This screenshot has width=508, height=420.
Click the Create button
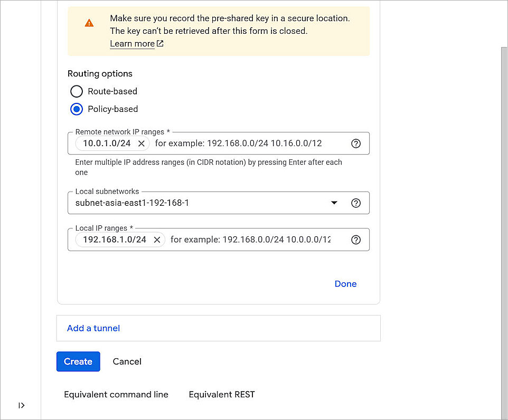[x=78, y=361]
